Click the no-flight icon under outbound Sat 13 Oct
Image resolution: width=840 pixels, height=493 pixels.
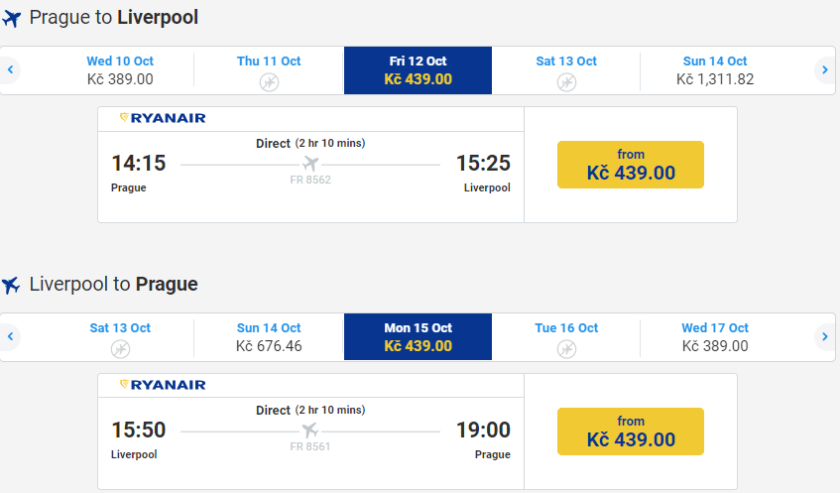click(566, 81)
